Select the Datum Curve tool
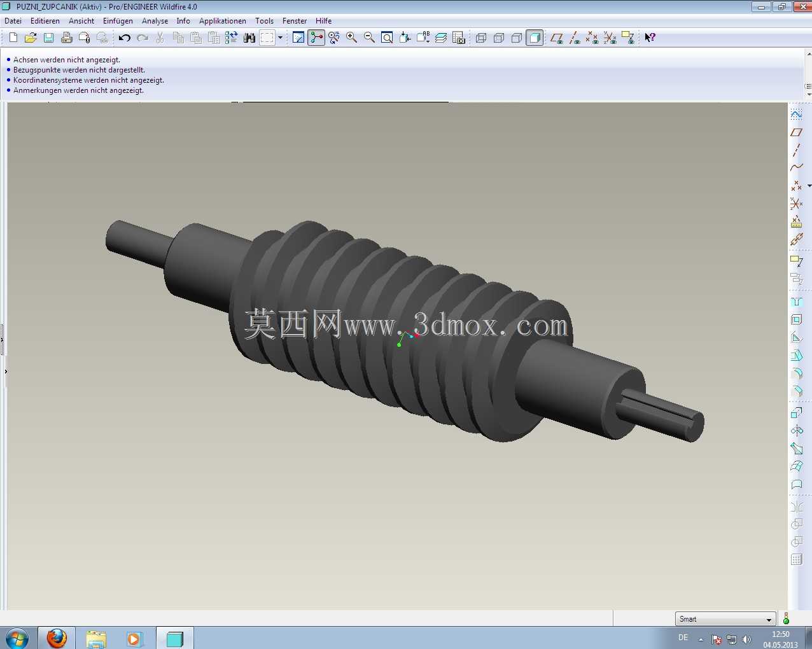 coord(796,168)
